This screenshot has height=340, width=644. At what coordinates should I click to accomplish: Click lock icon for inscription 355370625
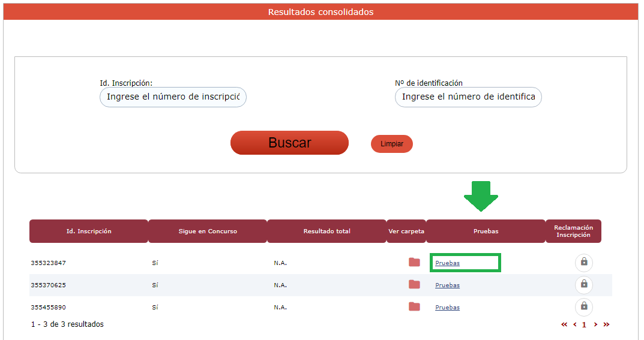coord(583,284)
